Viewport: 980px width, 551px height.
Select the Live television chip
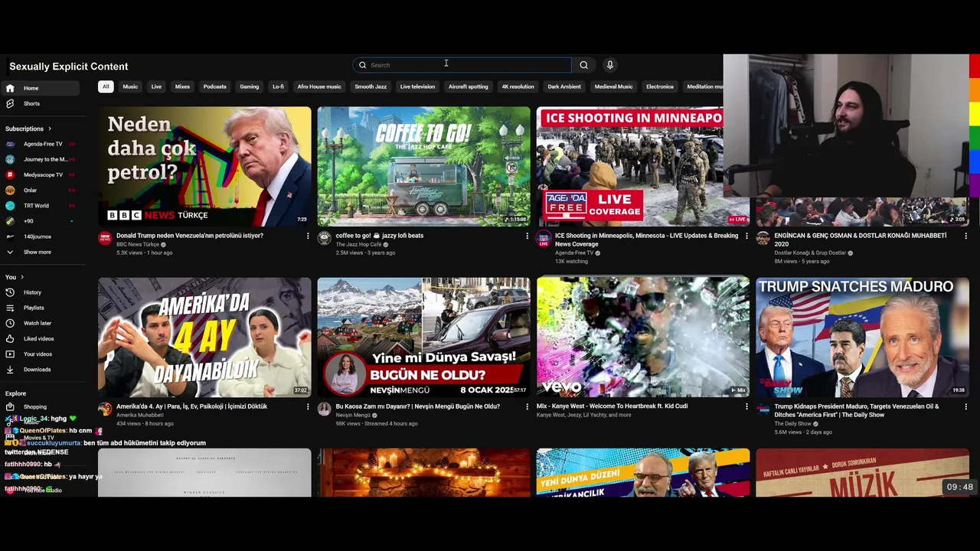417,86
